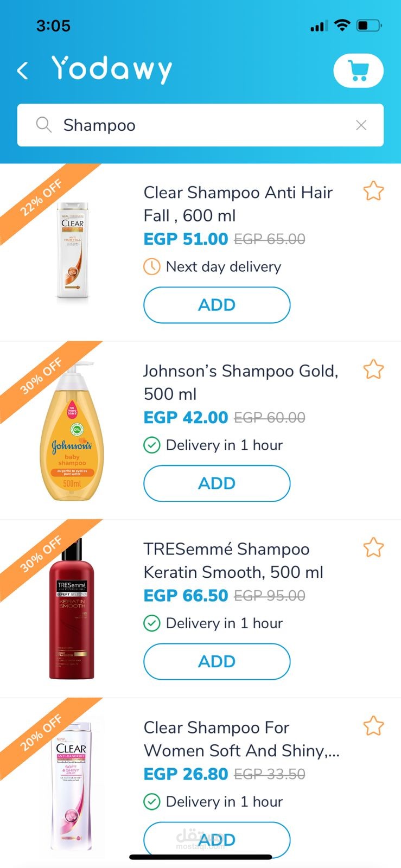Clear the Shampoo search text

coord(361,125)
